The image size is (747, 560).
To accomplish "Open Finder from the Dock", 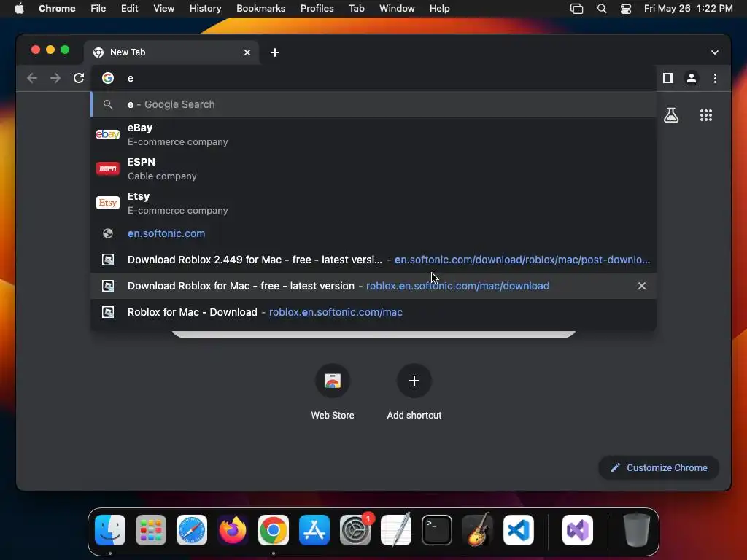I will pyautogui.click(x=110, y=530).
